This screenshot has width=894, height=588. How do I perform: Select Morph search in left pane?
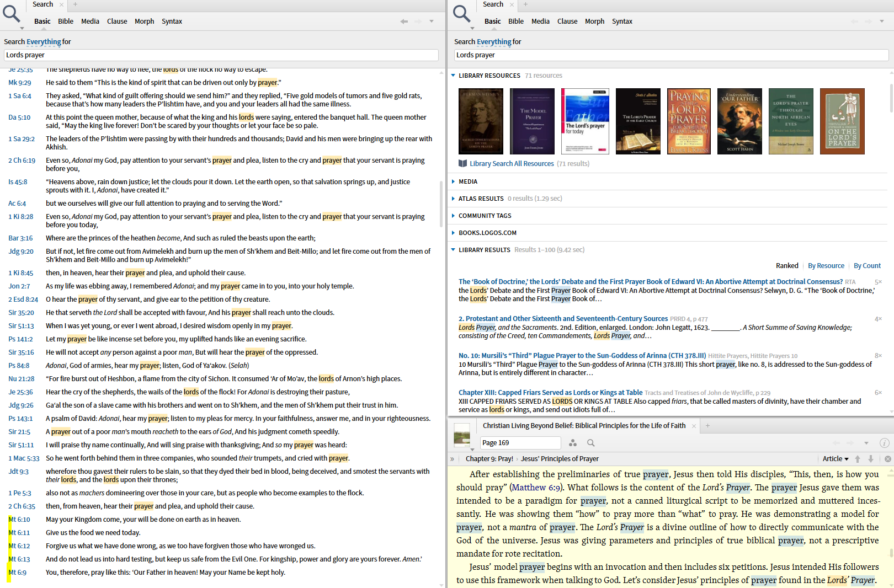(x=145, y=22)
